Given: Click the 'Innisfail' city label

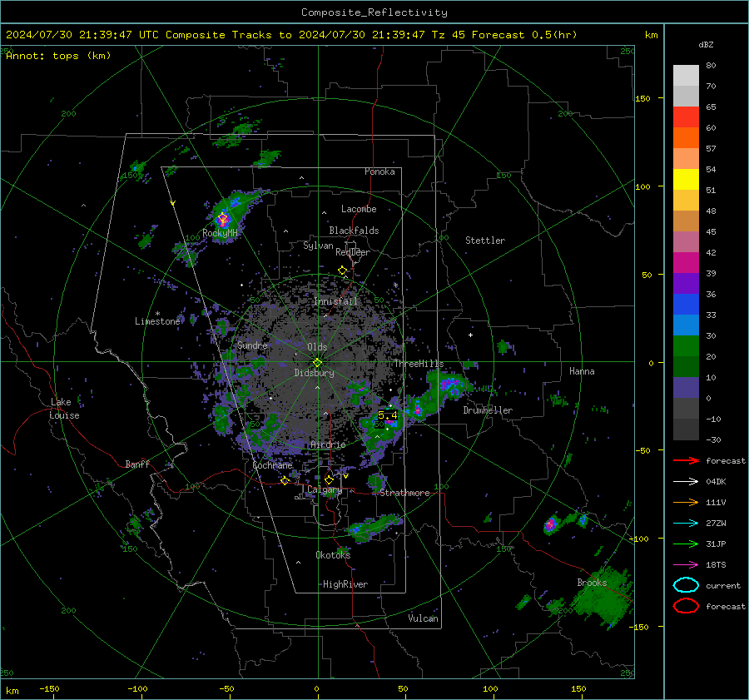Looking at the screenshot, I should (335, 301).
